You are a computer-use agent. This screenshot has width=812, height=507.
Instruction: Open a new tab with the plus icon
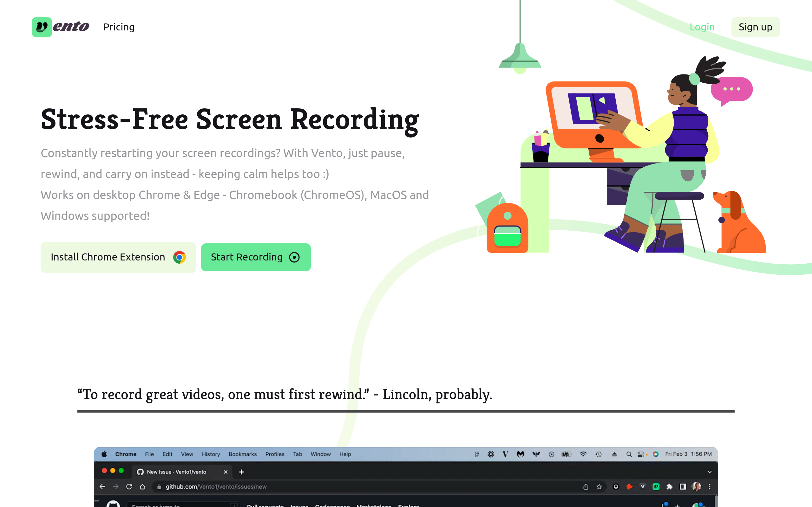[242, 472]
